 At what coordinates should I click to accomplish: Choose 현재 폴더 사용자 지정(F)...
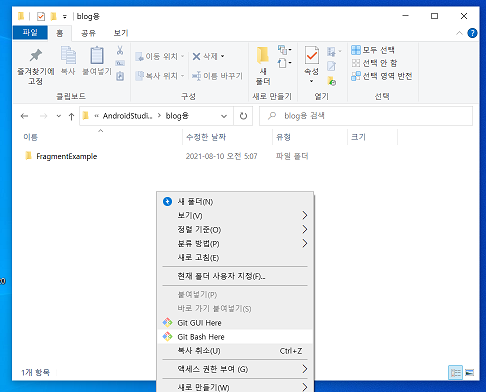coord(235,276)
